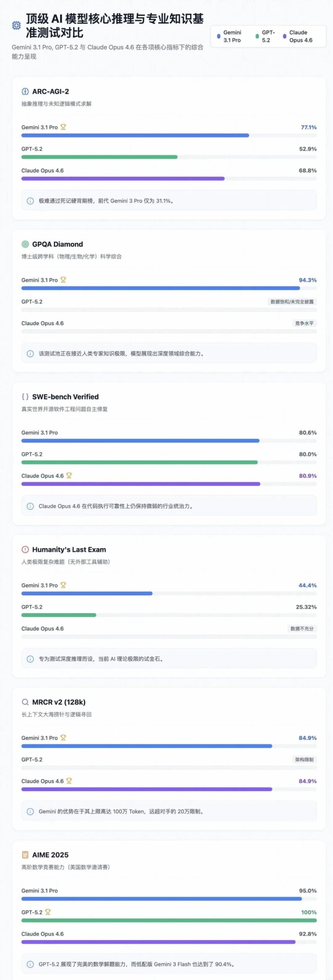The width and height of the screenshot is (333, 980).
Task: Click the info icon in the MRCR v2 note
Action: point(30,812)
